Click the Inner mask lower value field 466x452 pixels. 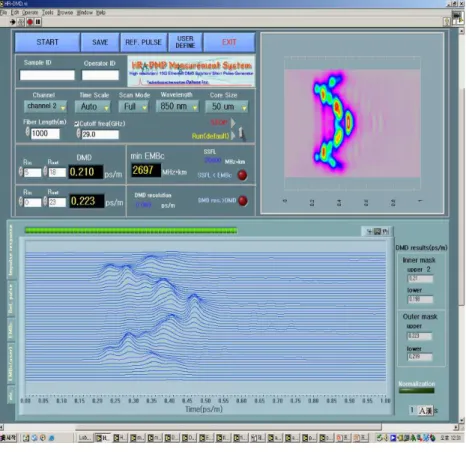[x=420, y=299]
